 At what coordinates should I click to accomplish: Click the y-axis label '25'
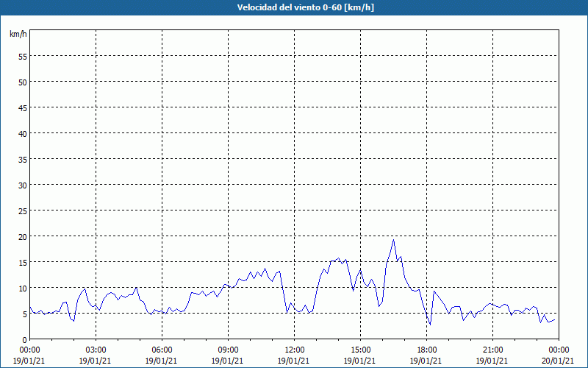tap(23, 210)
